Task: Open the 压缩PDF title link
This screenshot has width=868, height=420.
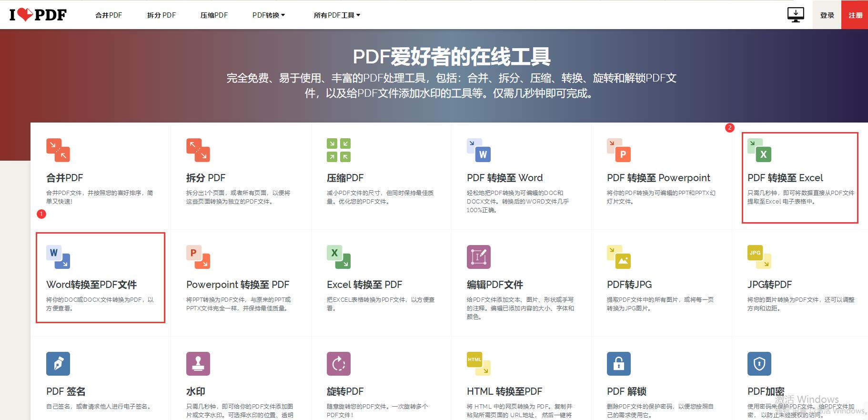Action: pyautogui.click(x=345, y=178)
